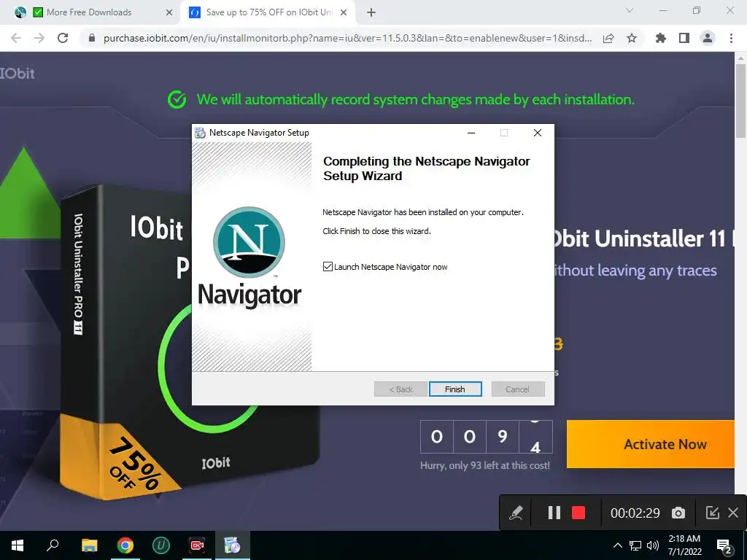Click 'Hurry, only 93 left at this cost!'
The height and width of the screenshot is (560, 747).
(x=485, y=465)
